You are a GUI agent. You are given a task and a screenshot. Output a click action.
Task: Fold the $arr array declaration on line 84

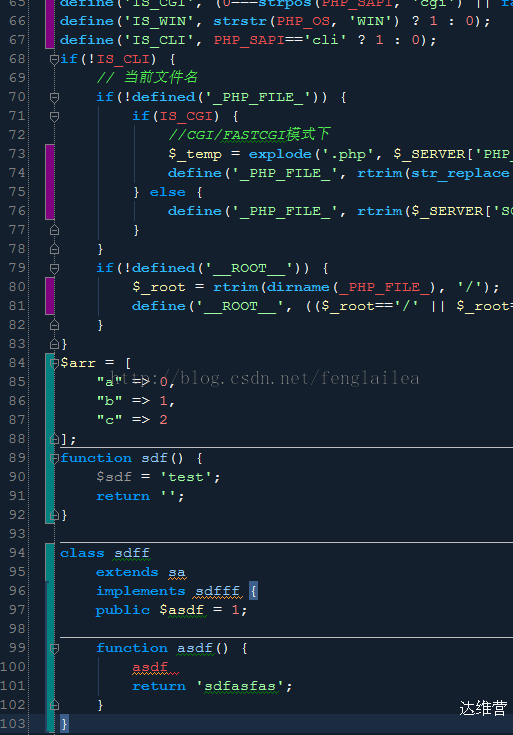pyautogui.click(x=54, y=363)
